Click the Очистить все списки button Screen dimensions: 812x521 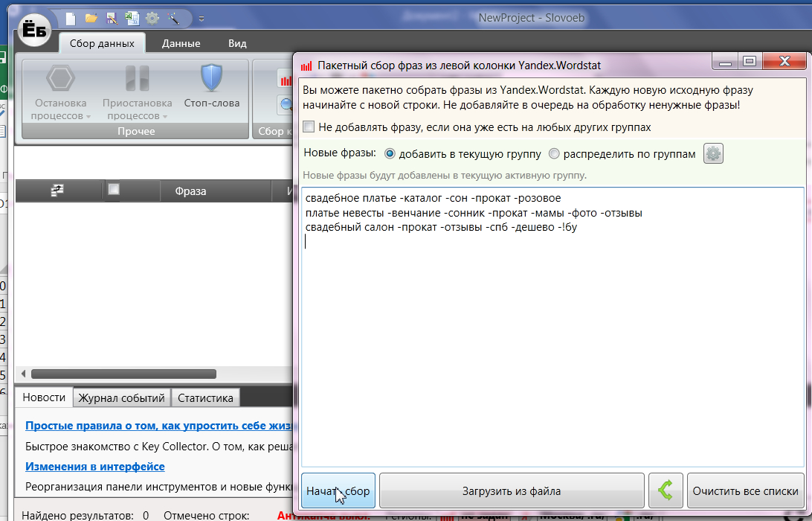[x=745, y=490]
